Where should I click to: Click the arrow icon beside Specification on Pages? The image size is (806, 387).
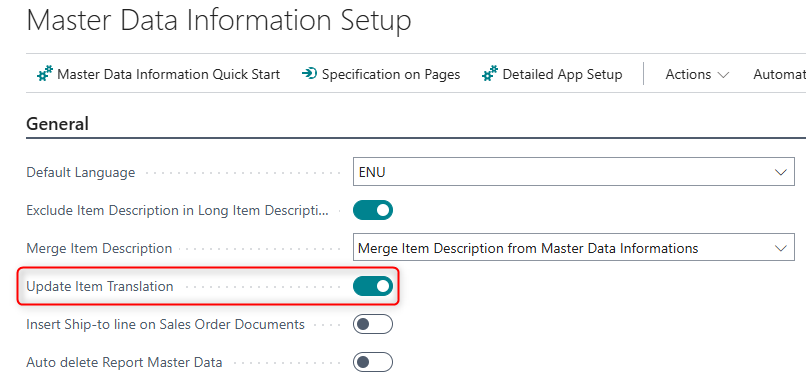309,74
